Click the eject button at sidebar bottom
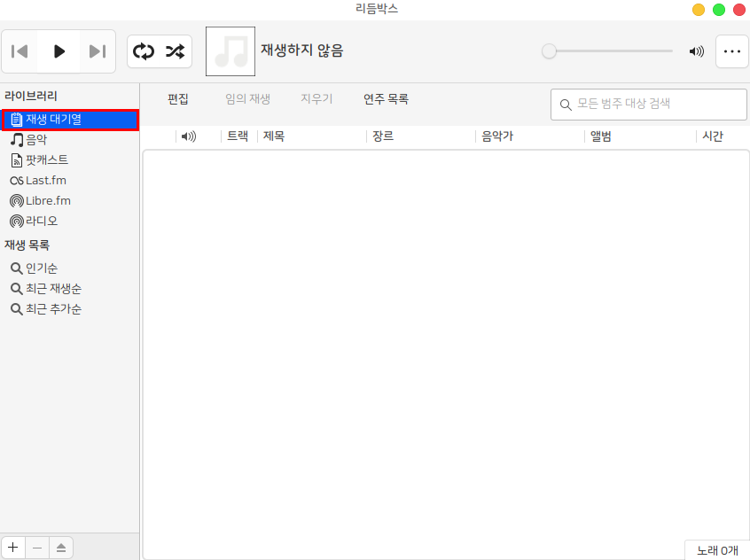This screenshot has height=560, width=750. (61, 548)
